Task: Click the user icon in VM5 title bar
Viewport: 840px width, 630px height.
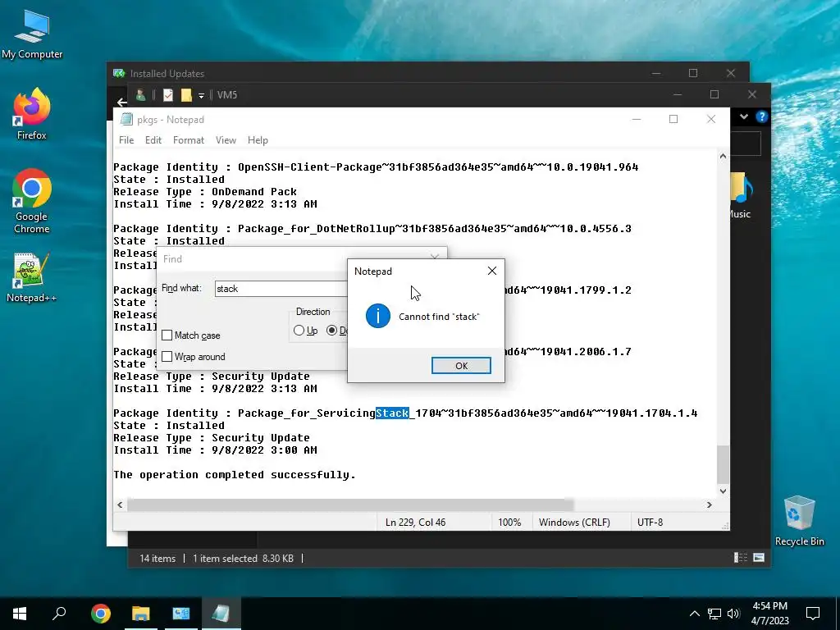Action: coord(141,95)
